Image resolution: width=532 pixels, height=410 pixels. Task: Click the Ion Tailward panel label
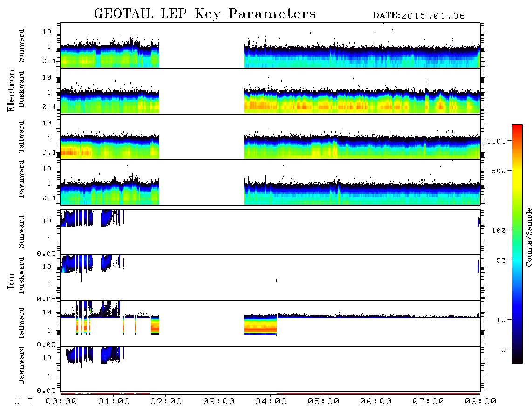coord(21,323)
